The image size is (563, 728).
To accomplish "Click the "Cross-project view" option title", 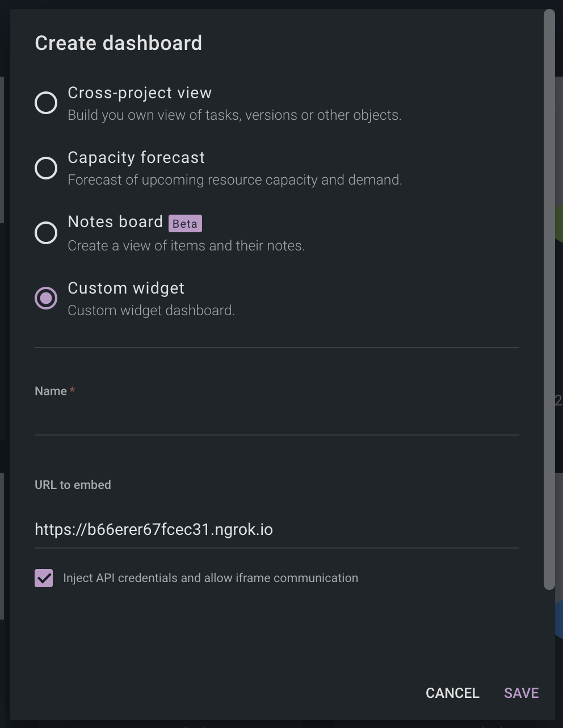I will [140, 93].
